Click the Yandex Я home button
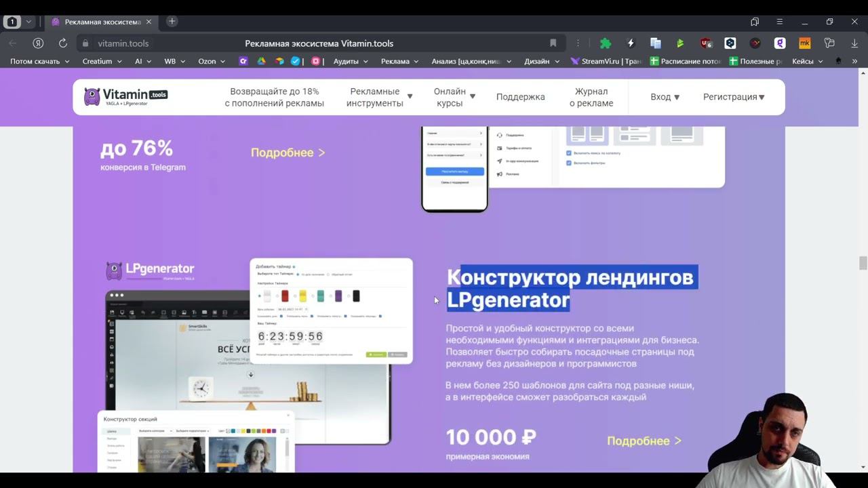The image size is (868, 488). (38, 43)
